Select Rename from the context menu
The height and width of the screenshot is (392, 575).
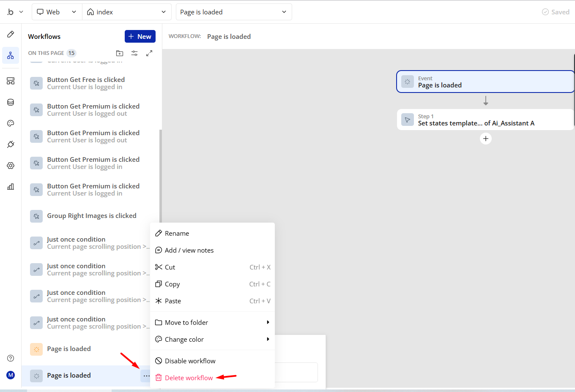click(177, 233)
